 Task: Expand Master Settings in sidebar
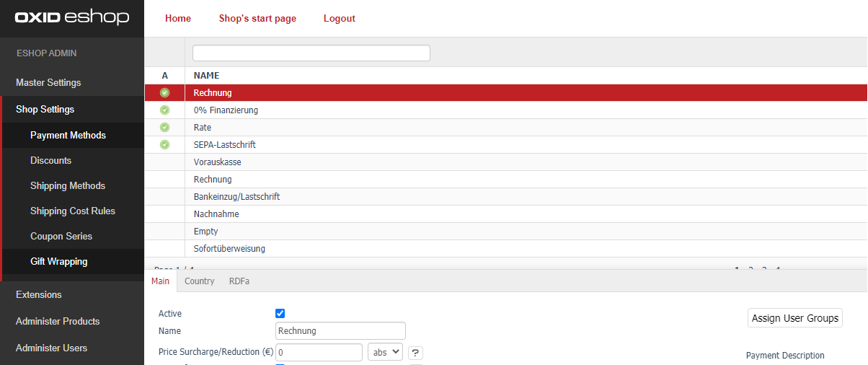[48, 83]
